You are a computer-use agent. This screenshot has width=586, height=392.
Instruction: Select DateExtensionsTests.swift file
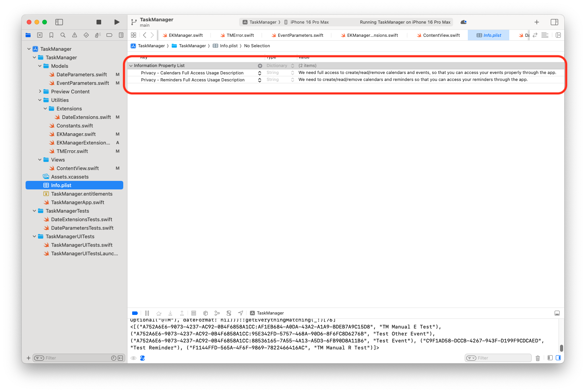click(x=81, y=219)
